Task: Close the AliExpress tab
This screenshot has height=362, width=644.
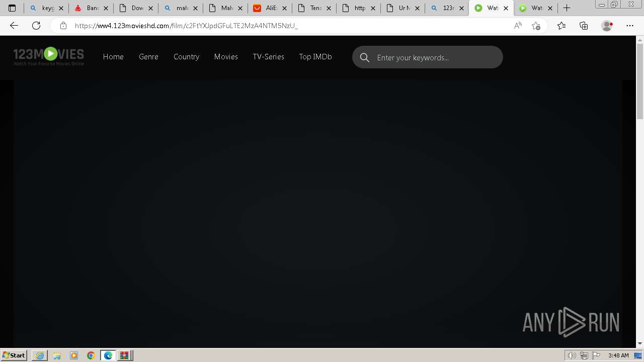Action: pyautogui.click(x=284, y=8)
